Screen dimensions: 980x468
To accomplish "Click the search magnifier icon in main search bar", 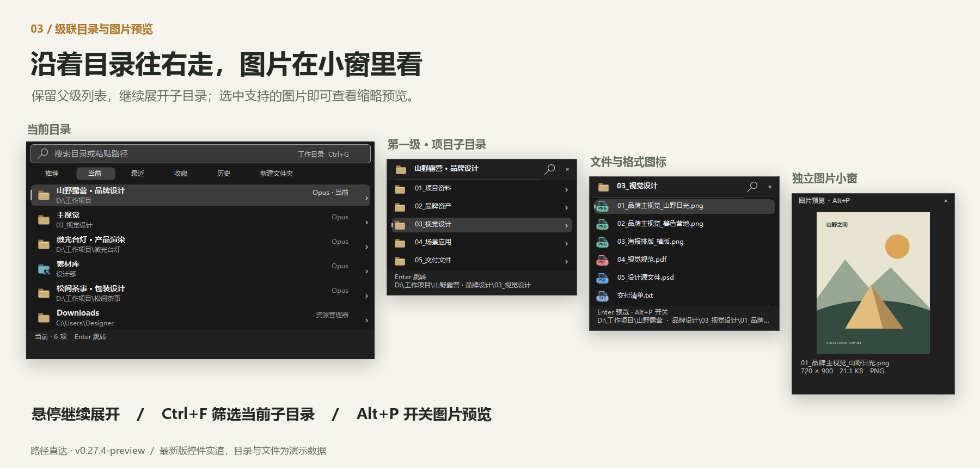I will click(43, 154).
